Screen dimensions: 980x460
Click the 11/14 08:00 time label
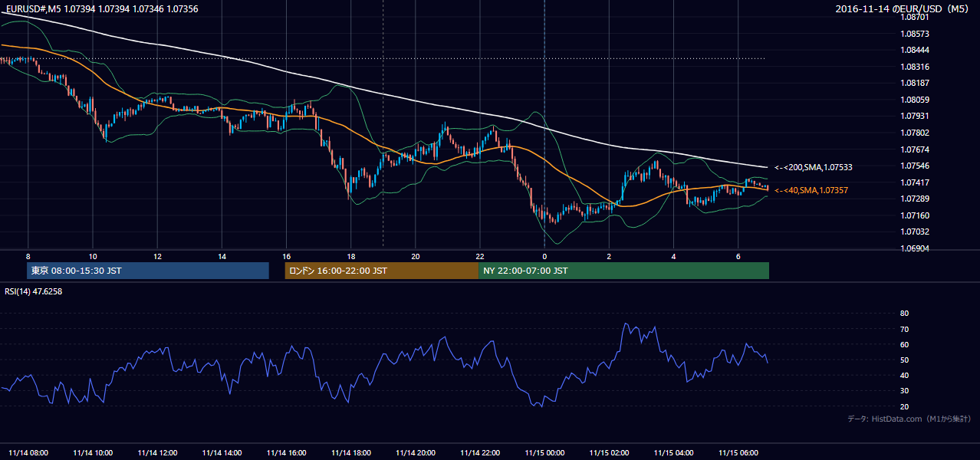click(28, 452)
